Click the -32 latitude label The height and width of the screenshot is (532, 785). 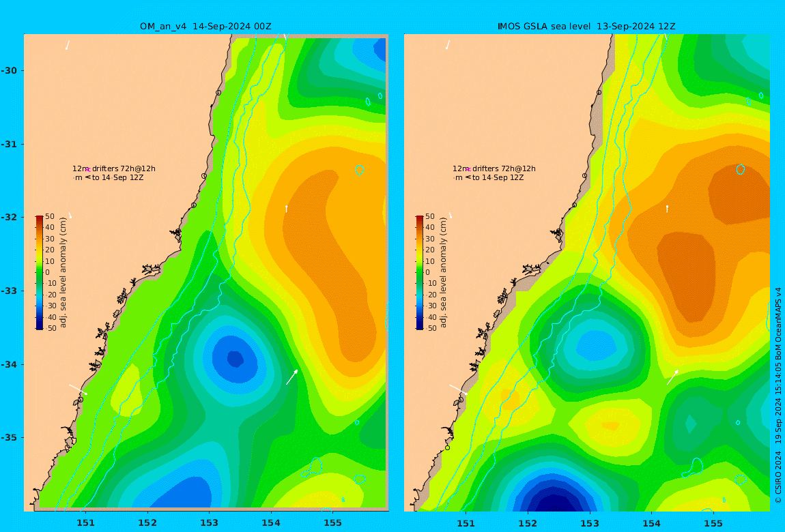[9, 218]
